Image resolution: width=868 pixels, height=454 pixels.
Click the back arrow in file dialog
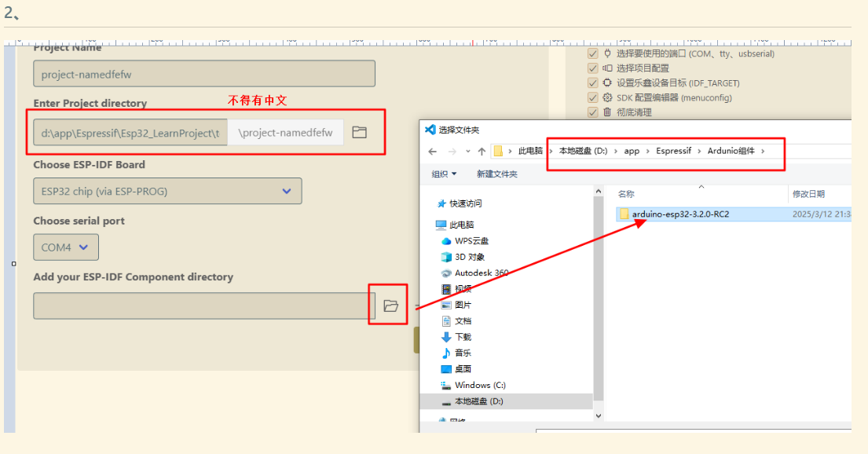click(432, 151)
